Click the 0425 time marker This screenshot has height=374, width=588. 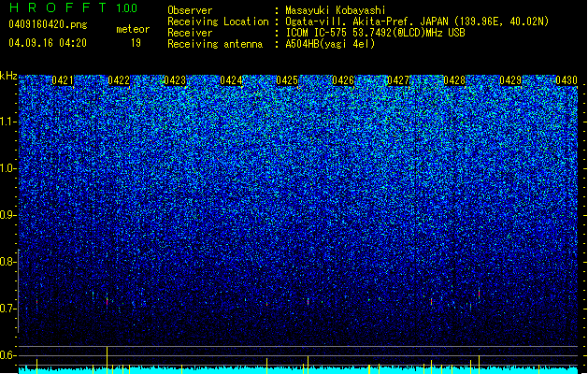point(287,80)
